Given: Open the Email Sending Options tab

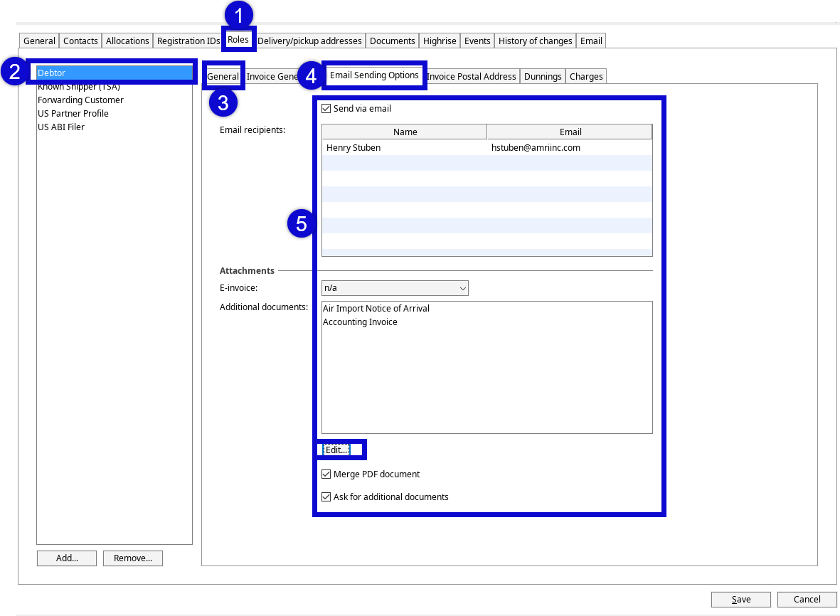Looking at the screenshot, I should [x=374, y=76].
